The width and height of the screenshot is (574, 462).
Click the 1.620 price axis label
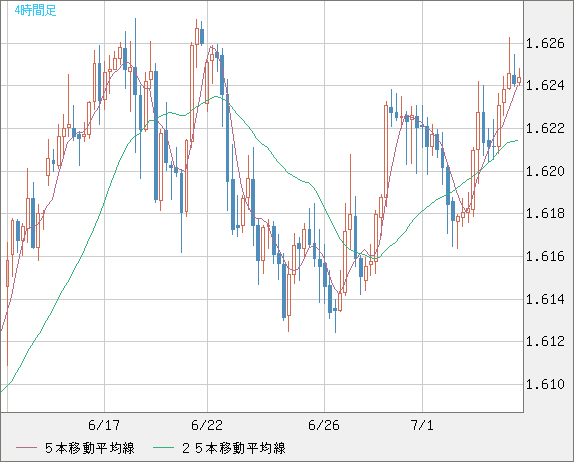click(545, 171)
